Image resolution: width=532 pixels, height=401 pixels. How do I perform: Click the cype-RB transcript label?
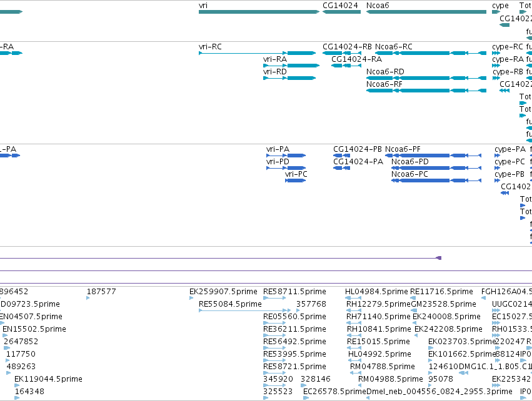click(x=508, y=72)
